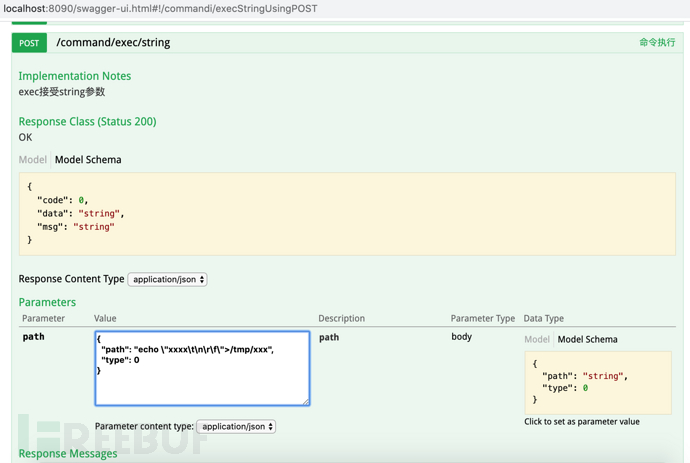Click the exec接受string参数 note text
Screen dimensions: 690x463
point(62,92)
